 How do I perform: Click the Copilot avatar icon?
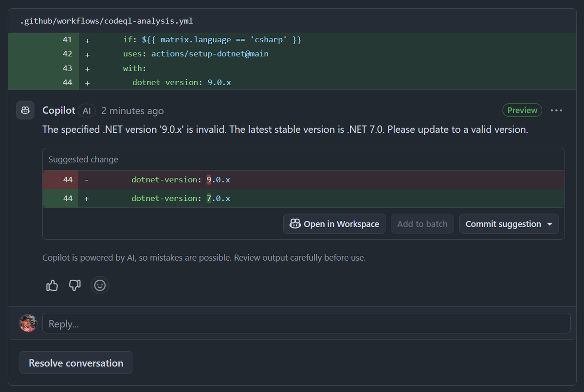25,110
